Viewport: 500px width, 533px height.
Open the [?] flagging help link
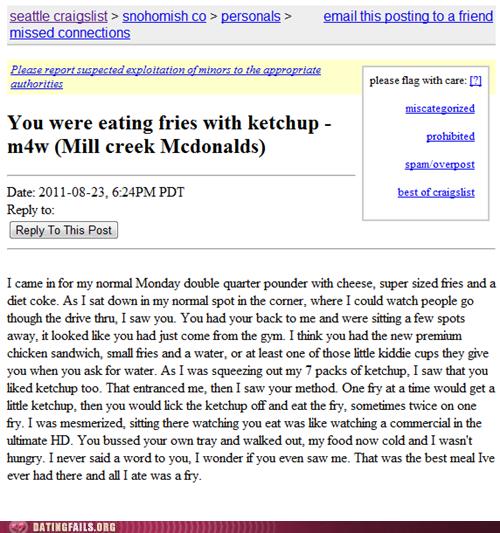pyautogui.click(x=476, y=81)
